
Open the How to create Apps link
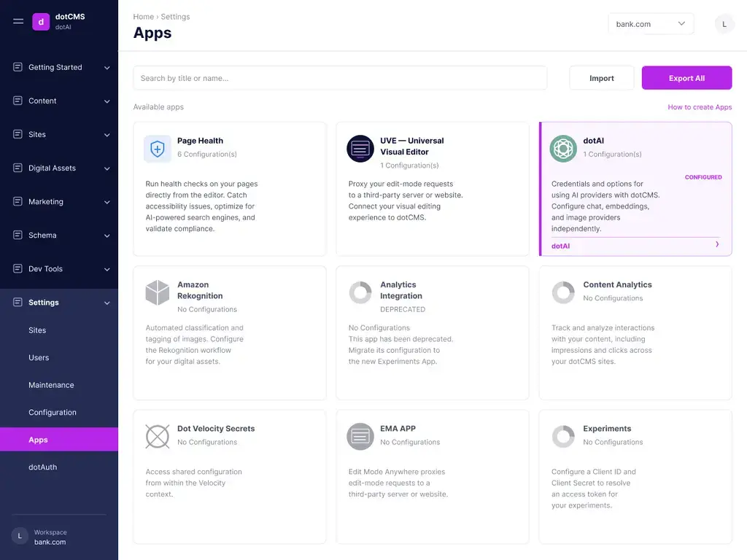[x=700, y=107]
